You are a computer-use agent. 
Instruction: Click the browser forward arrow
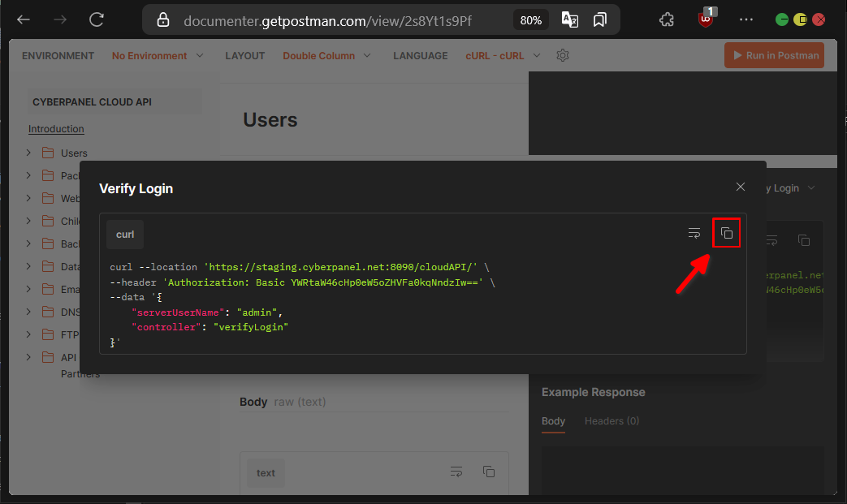pyautogui.click(x=60, y=20)
